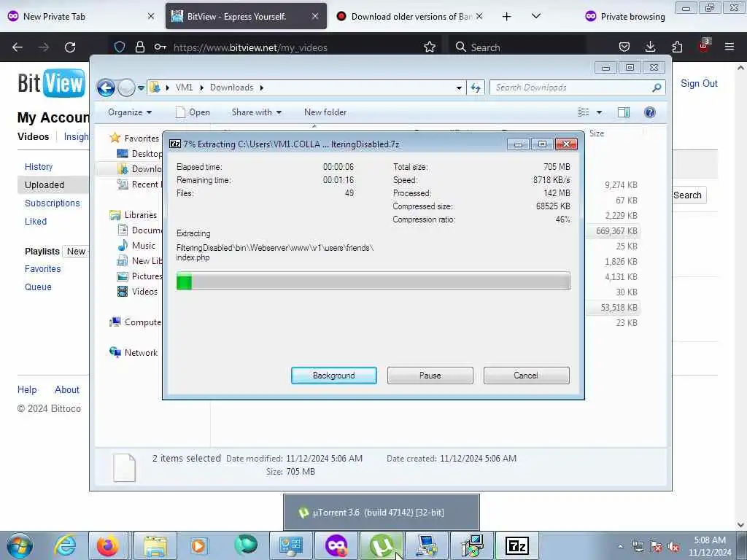Click the tracking protection shield icon
The height and width of the screenshot is (560, 747).
[120, 47]
